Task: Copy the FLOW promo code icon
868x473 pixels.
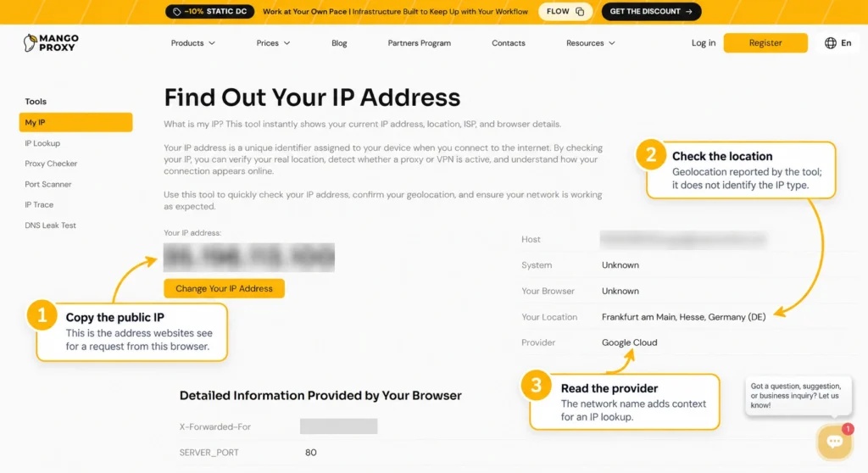Action: tap(580, 11)
